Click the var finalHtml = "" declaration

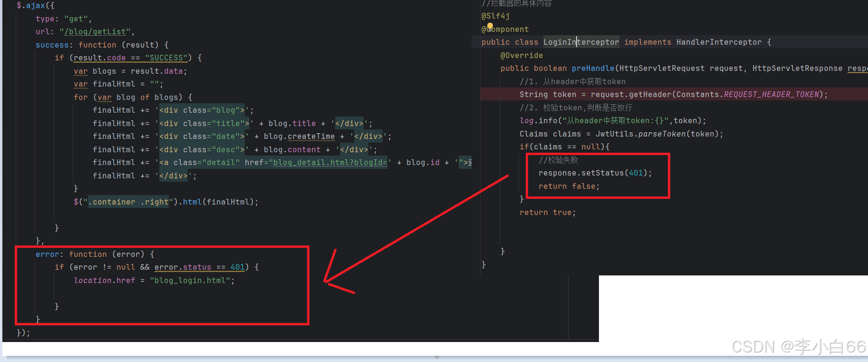118,84
